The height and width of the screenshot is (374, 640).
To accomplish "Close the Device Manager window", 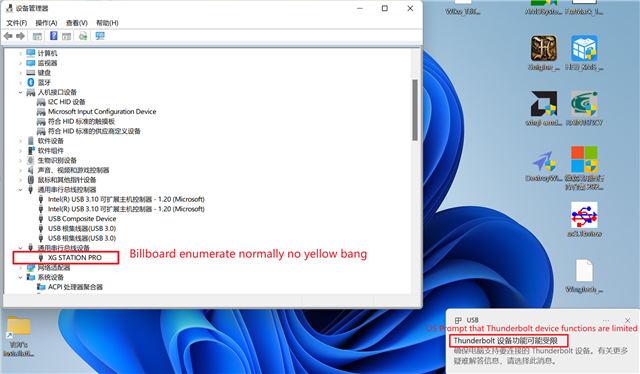I will pyautogui.click(x=410, y=8).
